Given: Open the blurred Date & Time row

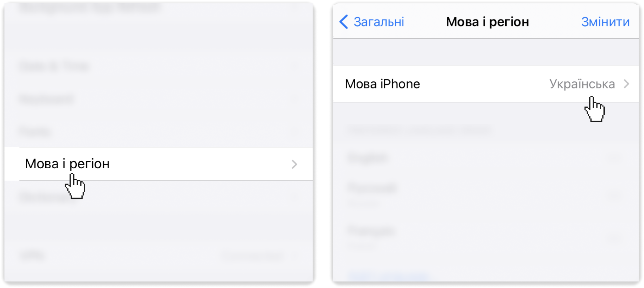Looking at the screenshot, I should click(x=159, y=66).
